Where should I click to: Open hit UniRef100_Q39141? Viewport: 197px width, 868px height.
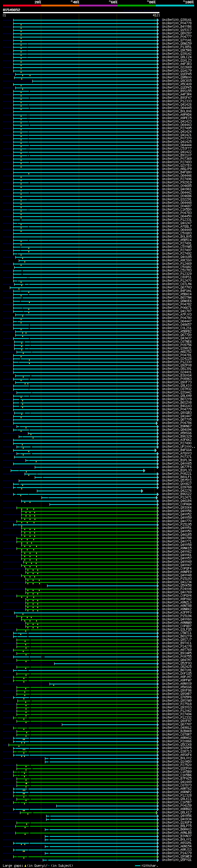click(x=176, y=20)
